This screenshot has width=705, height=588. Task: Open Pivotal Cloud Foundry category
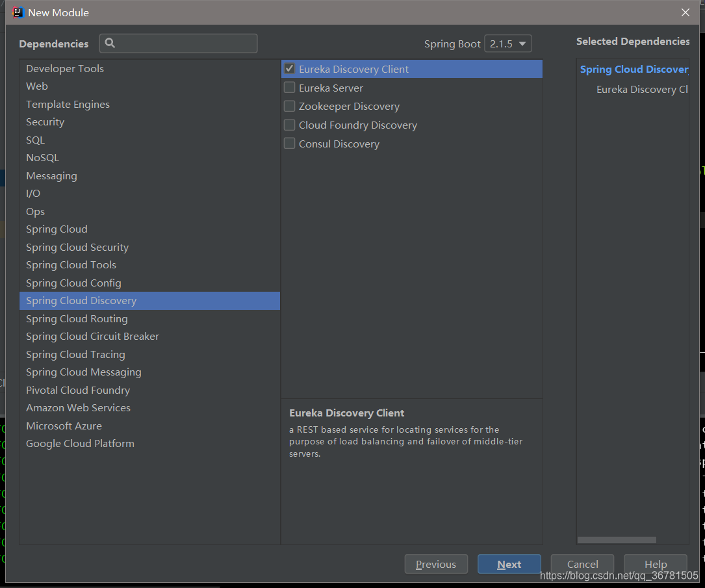point(149,390)
